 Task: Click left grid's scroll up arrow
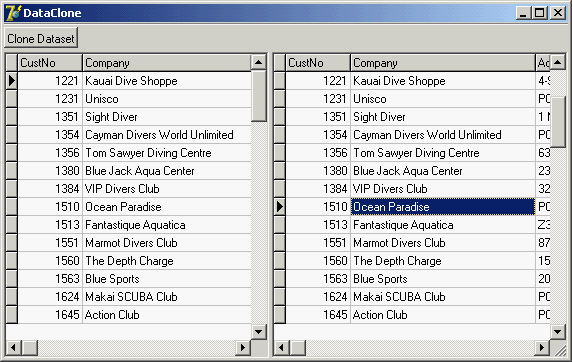coord(259,62)
